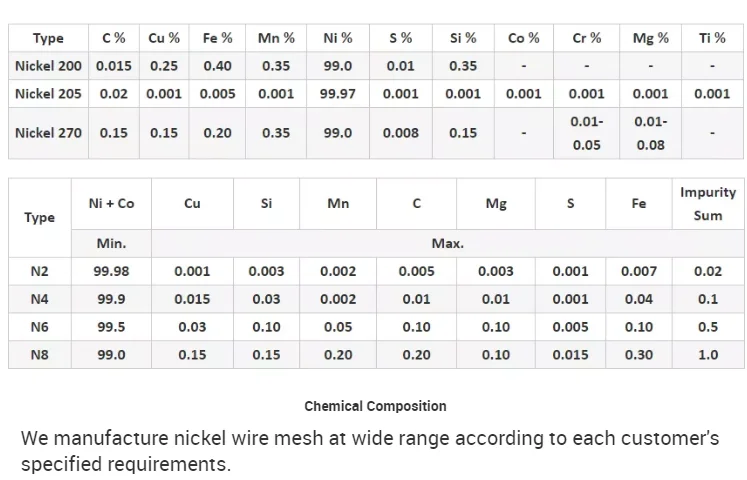Select the Ni + Co column header
Viewport: 747px width, 480px height.
coord(111,203)
